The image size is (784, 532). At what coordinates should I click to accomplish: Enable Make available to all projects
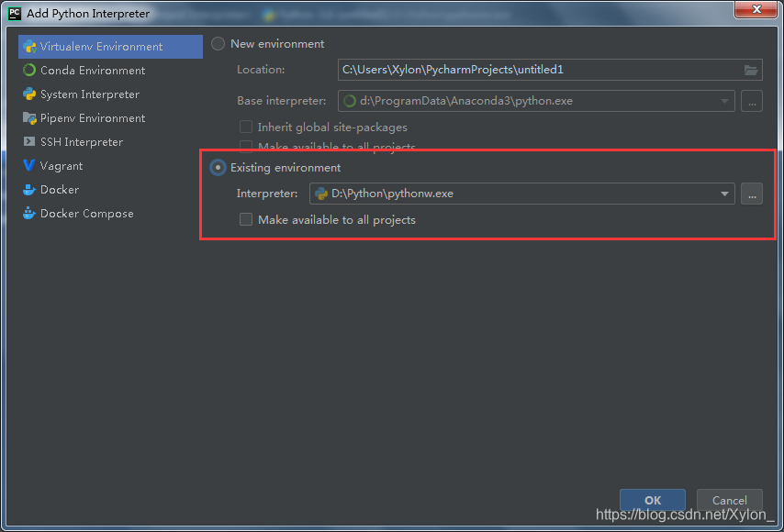tap(245, 220)
